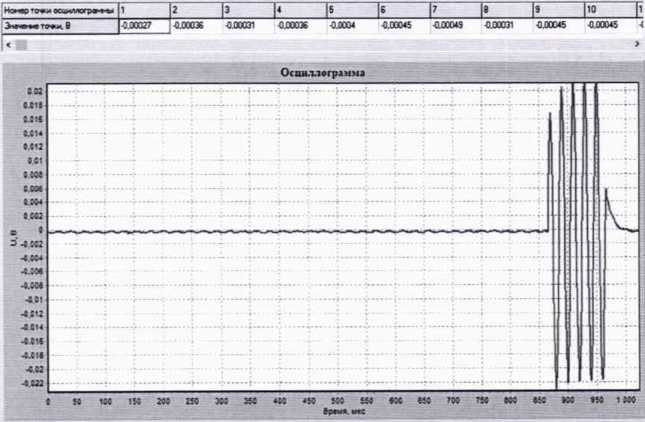Screen dimensions: 645x422
Task: Select the value cell under point 2
Action: [x=194, y=26]
